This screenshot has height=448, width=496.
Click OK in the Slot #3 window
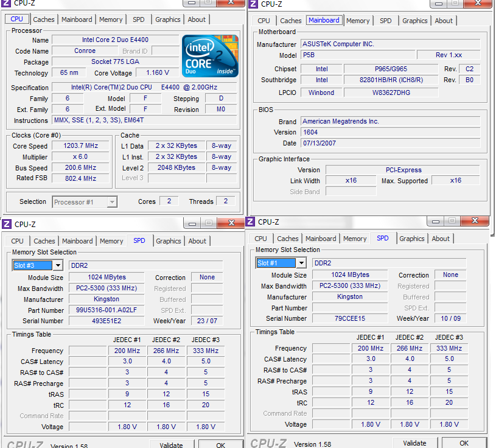coord(220,444)
